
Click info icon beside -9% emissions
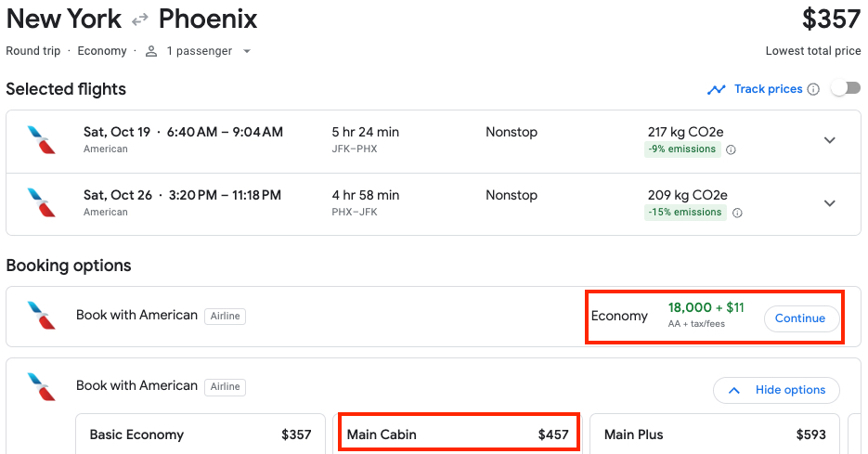731,149
